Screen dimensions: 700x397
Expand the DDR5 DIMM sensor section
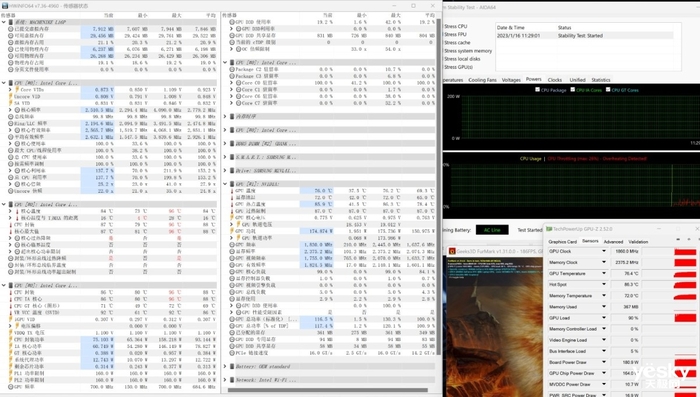(x=225, y=143)
